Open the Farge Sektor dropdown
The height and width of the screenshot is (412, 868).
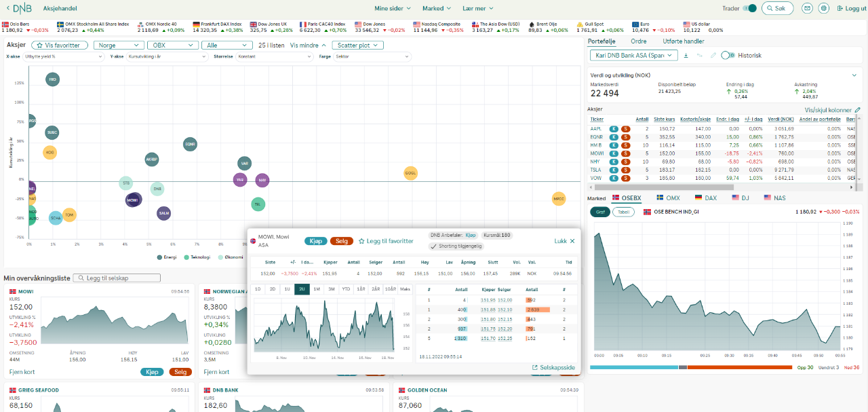click(x=372, y=56)
